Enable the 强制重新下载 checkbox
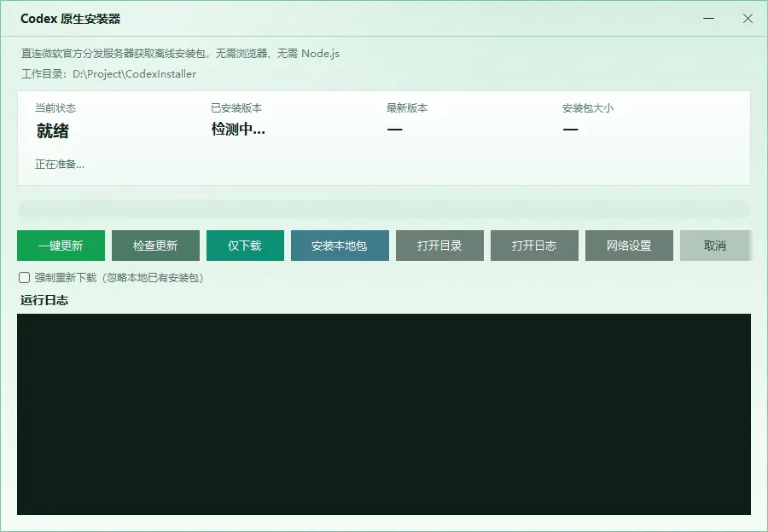 pos(24,277)
